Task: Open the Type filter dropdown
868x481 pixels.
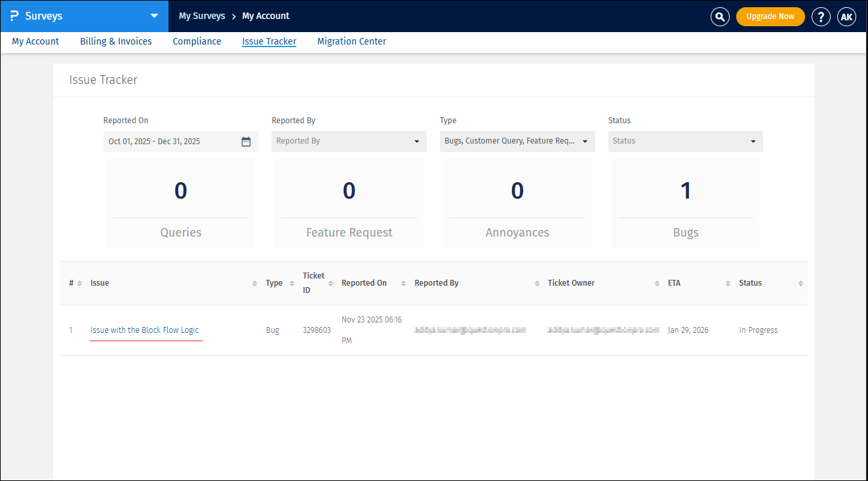Action: click(x=517, y=141)
